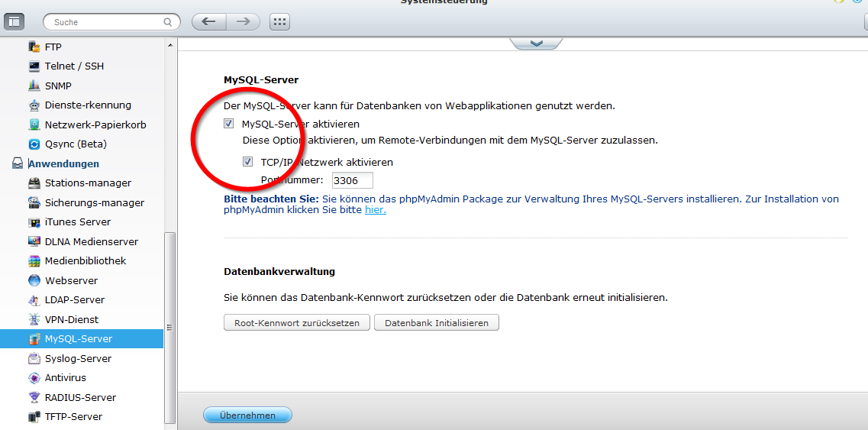Uncheck MySQL-Server aktivieren checkbox
This screenshot has width=868, height=430.
(x=229, y=124)
